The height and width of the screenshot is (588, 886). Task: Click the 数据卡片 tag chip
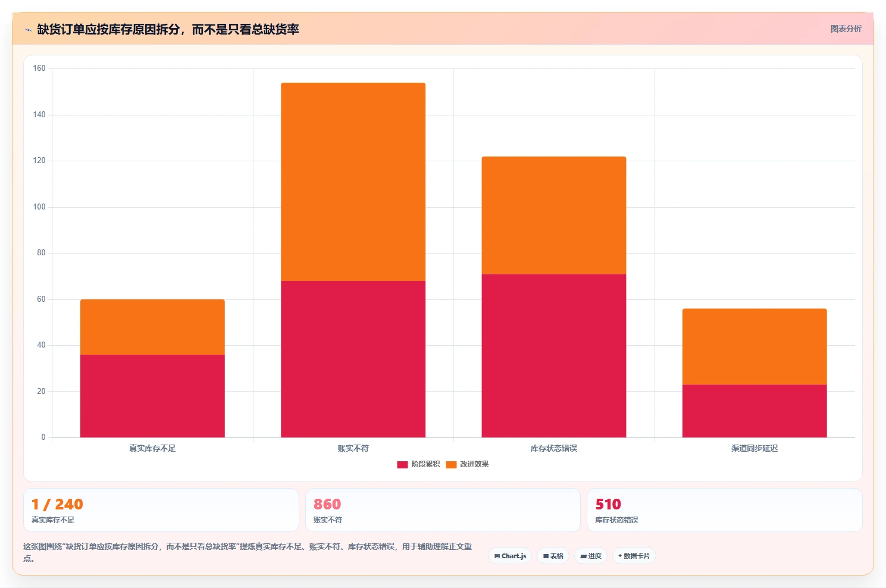[634, 556]
